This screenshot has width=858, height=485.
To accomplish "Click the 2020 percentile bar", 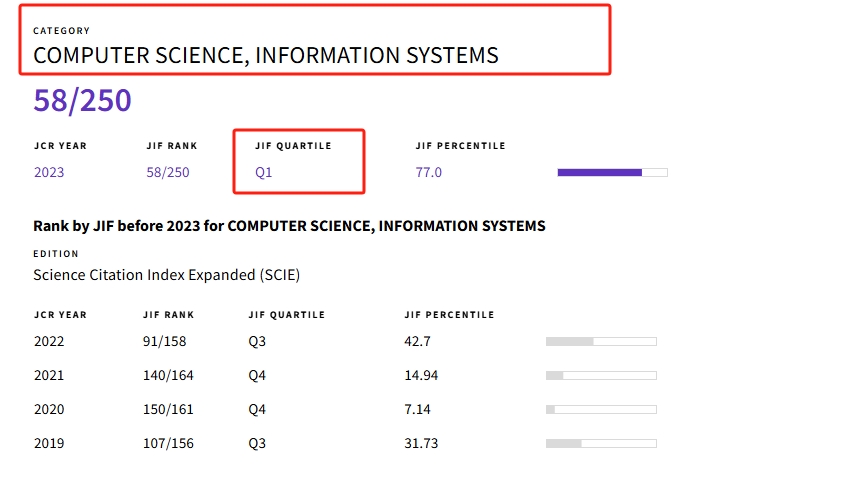I will click(x=600, y=410).
